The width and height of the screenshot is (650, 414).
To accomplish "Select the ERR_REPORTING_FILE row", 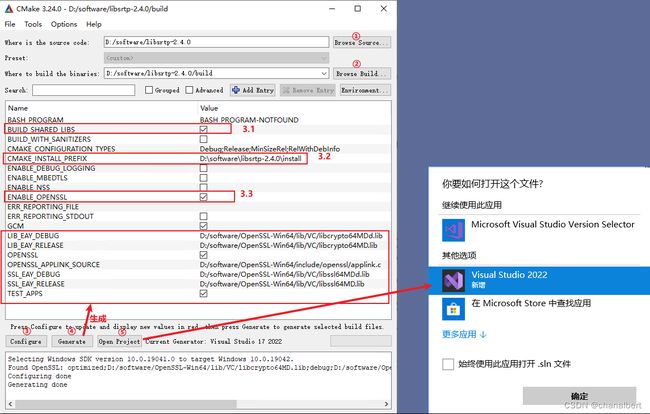I will click(198, 207).
